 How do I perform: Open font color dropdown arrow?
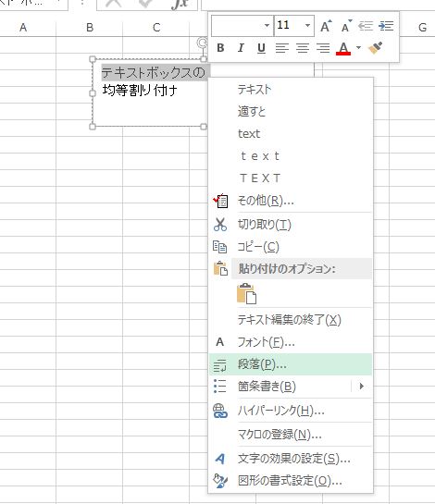(x=358, y=48)
